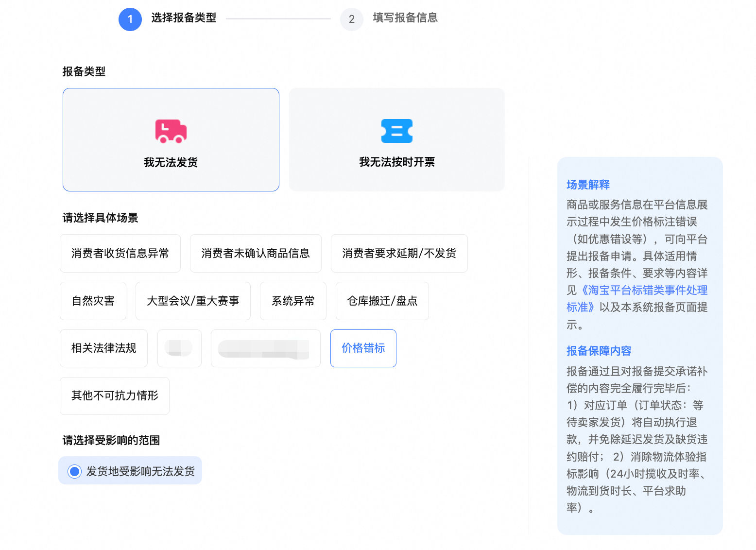Choose scenario 相关法律法规
This screenshot has width=756, height=550.
pyautogui.click(x=103, y=348)
